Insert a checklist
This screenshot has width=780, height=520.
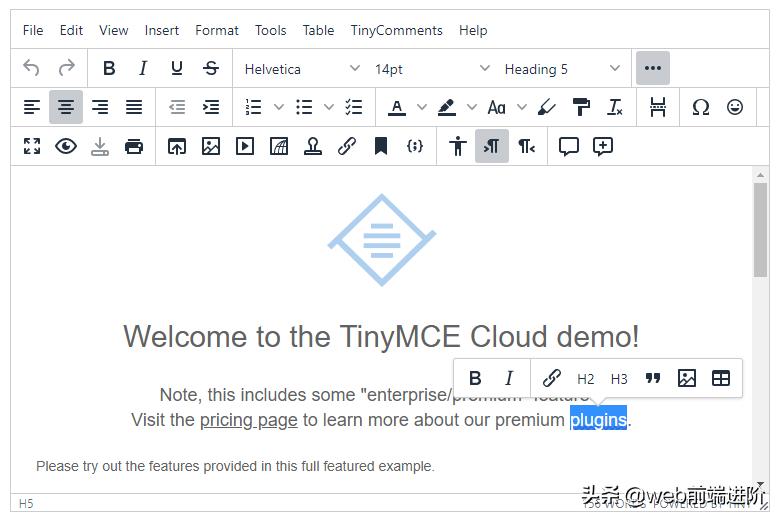click(354, 107)
